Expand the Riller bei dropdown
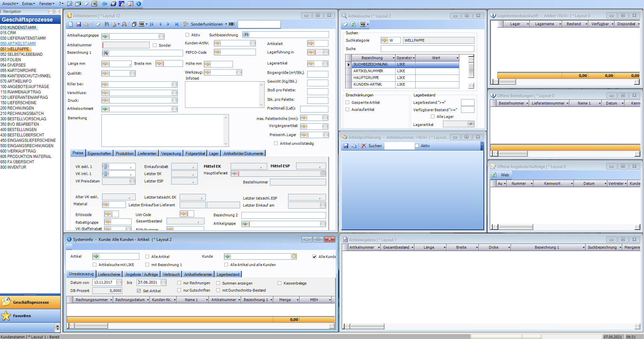This screenshot has height=339, width=644. pos(175,85)
